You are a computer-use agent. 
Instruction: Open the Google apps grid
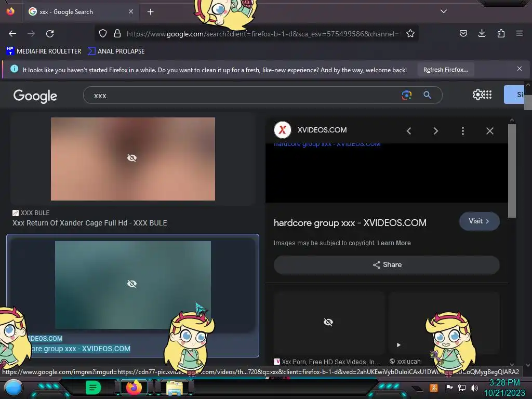tap(487, 95)
